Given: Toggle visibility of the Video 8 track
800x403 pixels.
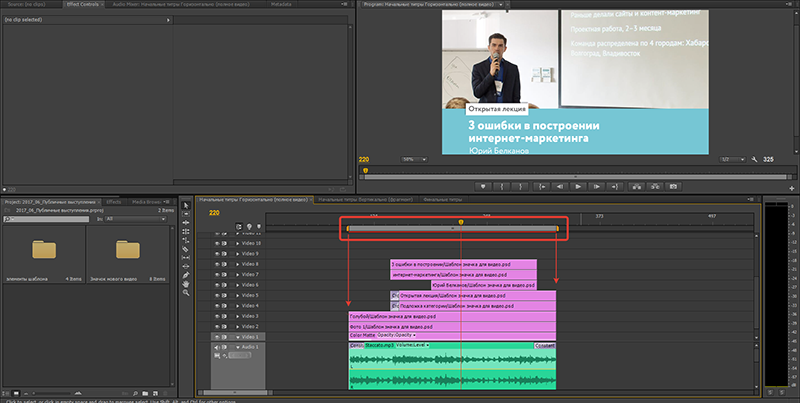Looking at the screenshot, I should [x=218, y=264].
